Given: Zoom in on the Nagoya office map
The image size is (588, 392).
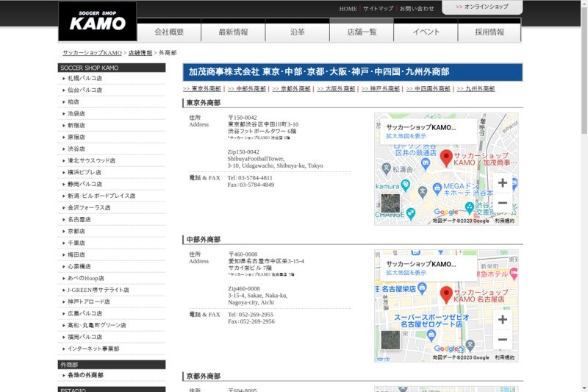Looking at the screenshot, I should click(503, 319).
